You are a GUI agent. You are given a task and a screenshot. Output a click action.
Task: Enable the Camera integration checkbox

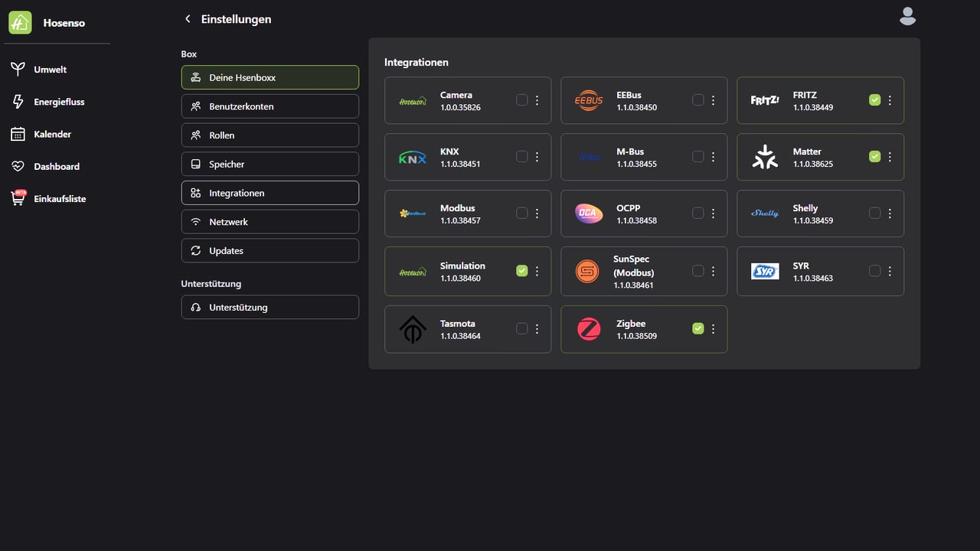point(522,100)
